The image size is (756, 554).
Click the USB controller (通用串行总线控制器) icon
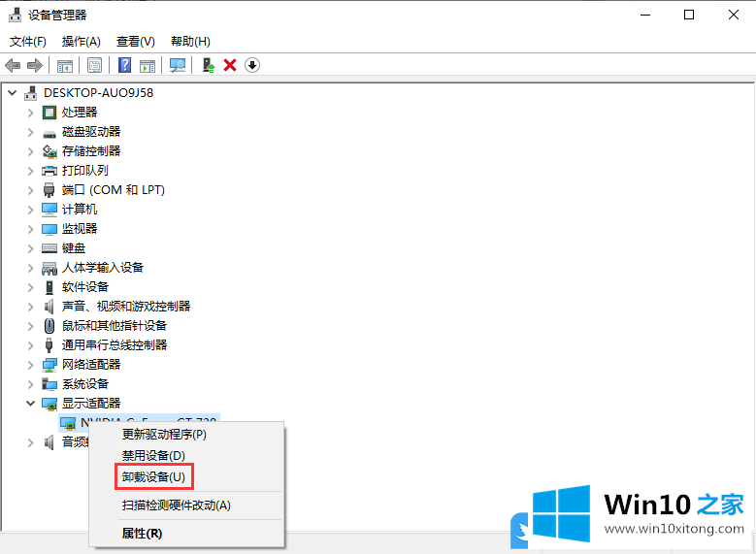point(49,345)
